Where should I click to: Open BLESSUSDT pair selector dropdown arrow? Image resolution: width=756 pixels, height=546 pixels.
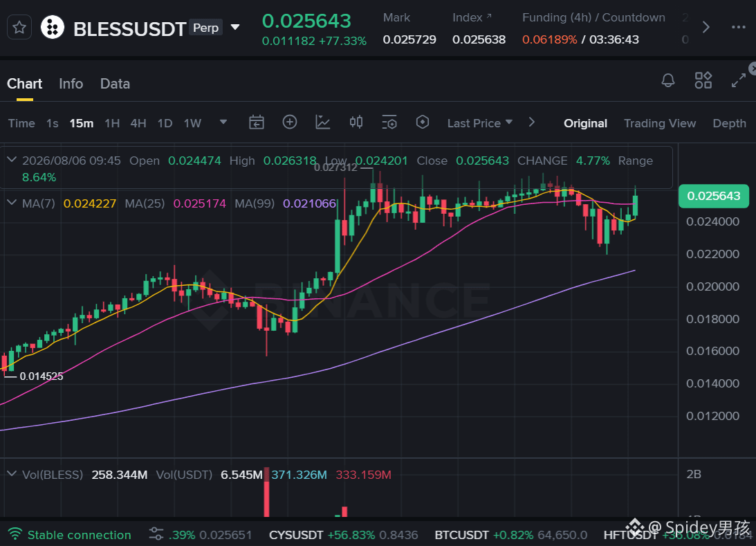235,27
